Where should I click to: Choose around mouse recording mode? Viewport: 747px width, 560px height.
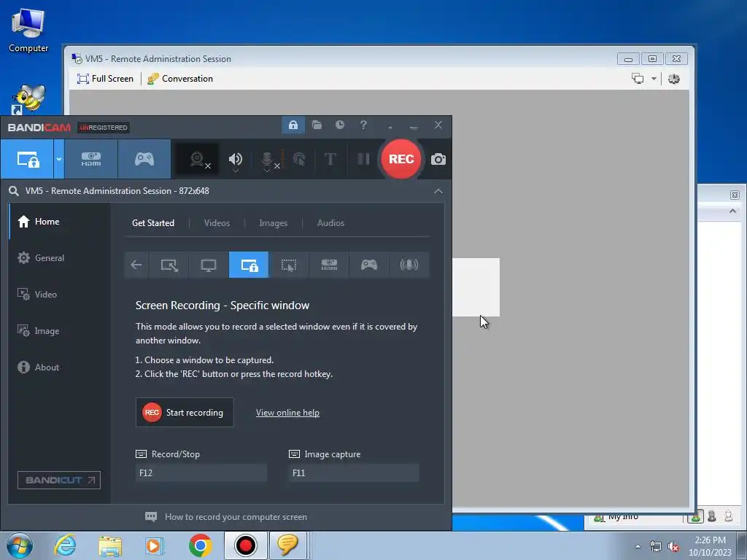tap(289, 265)
